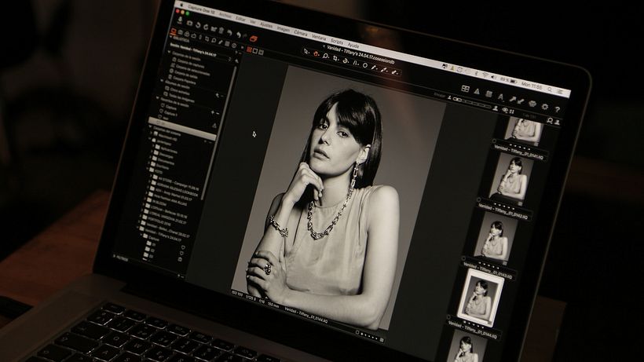Select Macintosh HD in folder tree
Viewport: 644px width, 362px height.
[x=166, y=137]
